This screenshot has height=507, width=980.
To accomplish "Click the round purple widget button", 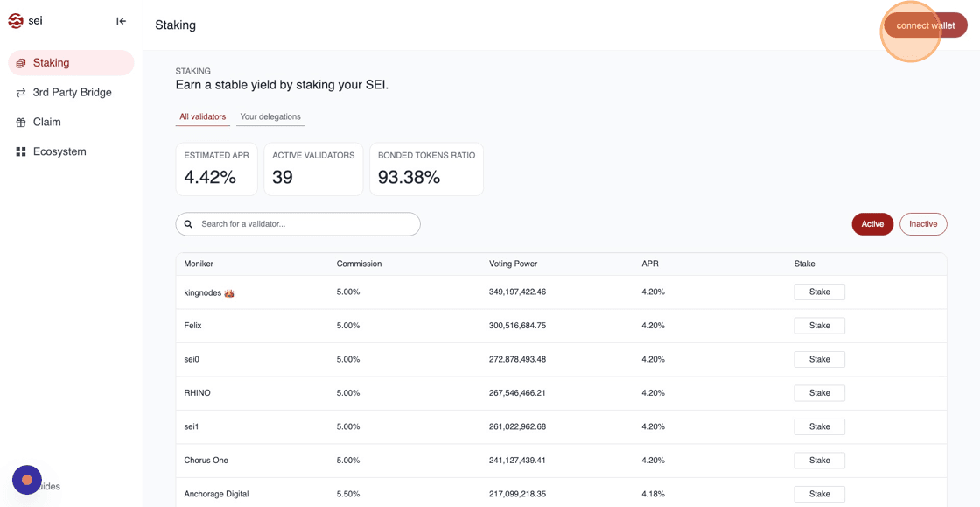I will click(27, 480).
